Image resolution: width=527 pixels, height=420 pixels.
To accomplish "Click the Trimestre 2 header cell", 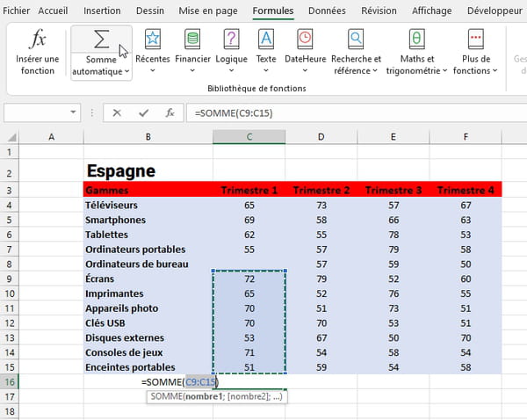I will point(321,190).
